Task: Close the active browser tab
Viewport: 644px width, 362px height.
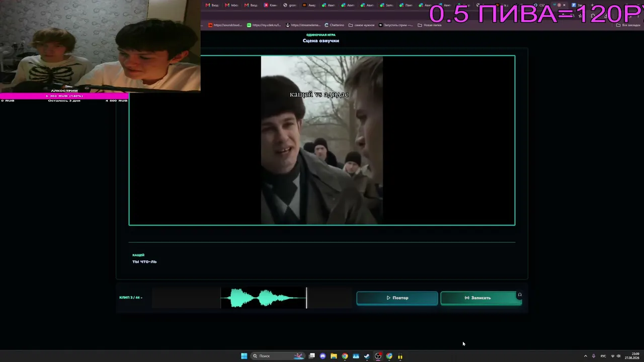Action: [564, 5]
